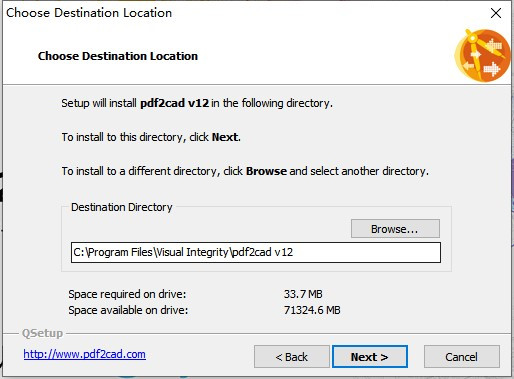Screen dimensions: 514x379
Task: Click the Space required on drive label
Action: [127, 294]
